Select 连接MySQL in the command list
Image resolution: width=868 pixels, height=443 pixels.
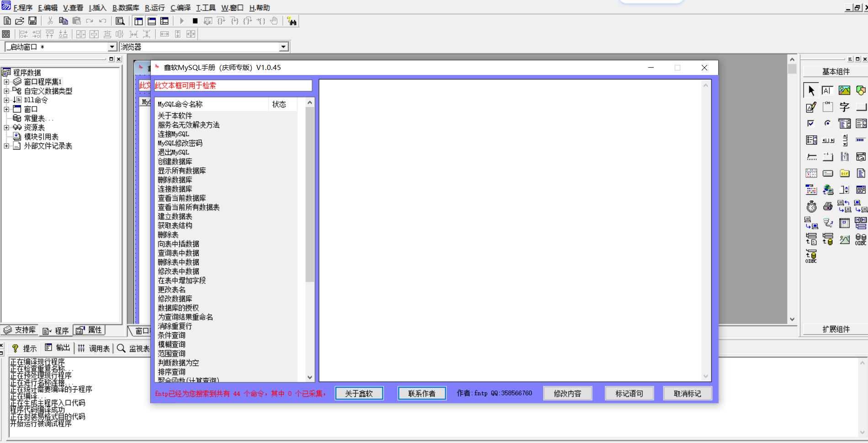click(x=173, y=134)
